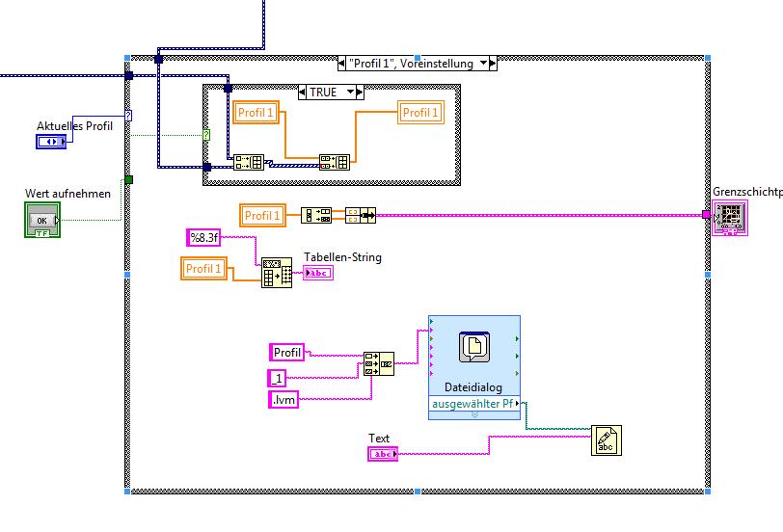Select the Grenzschichtp array indicator terminal
783x532 pixels.
tap(730, 218)
